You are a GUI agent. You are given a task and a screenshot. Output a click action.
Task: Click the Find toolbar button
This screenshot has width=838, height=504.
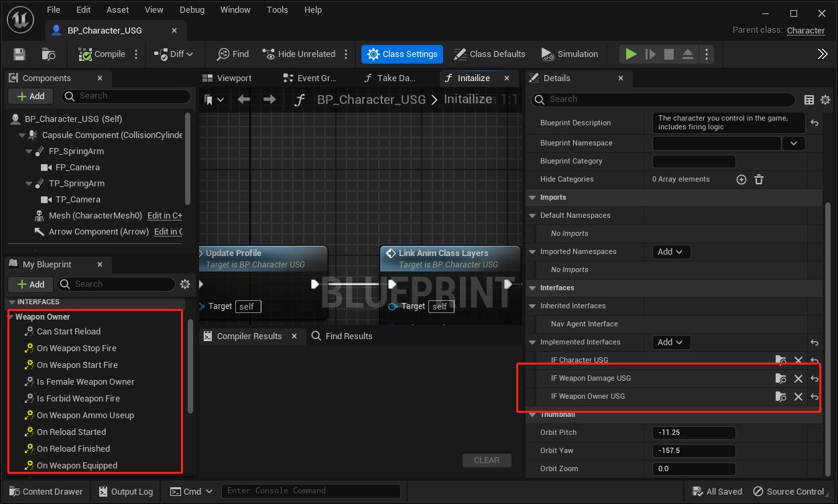click(233, 54)
